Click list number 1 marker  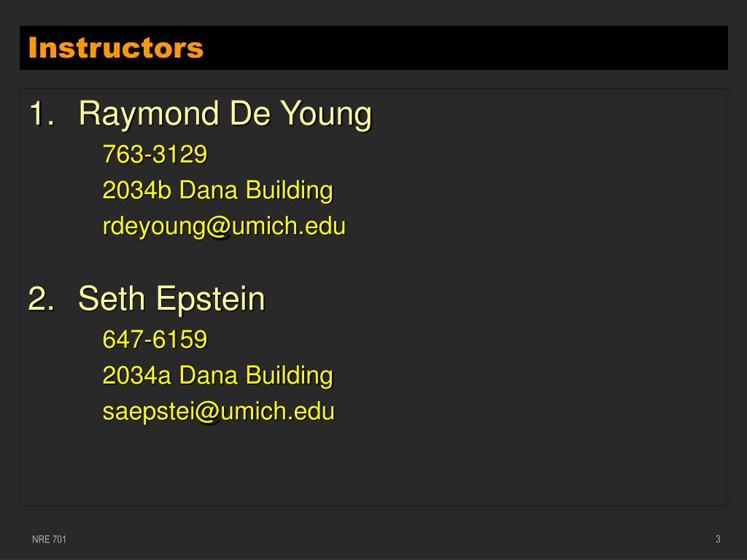pyautogui.click(x=42, y=114)
